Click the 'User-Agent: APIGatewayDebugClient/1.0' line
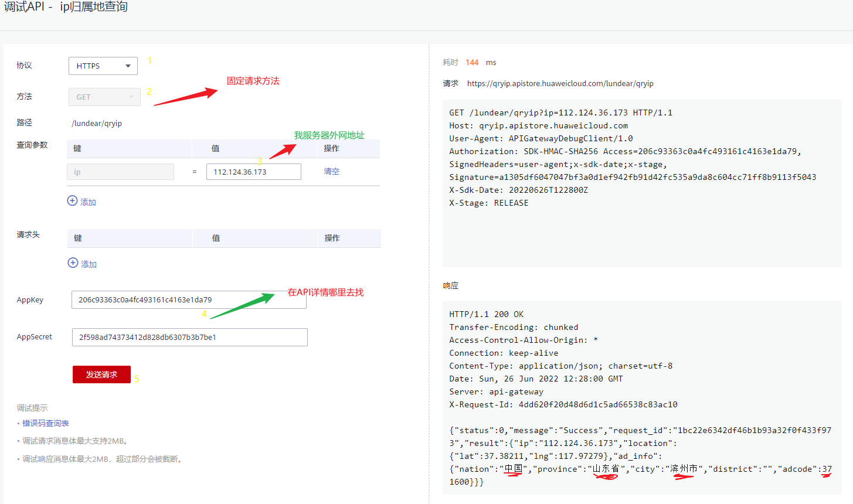Screen dimensions: 853x504 click(541, 138)
